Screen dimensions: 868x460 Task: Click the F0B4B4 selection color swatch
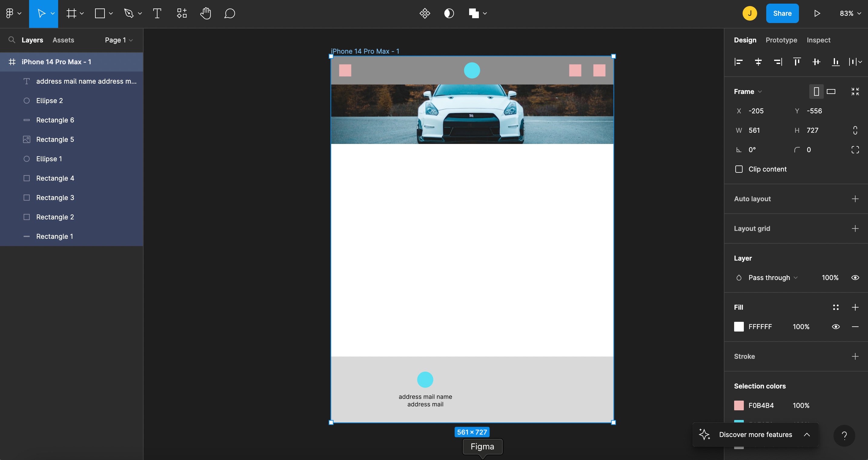point(739,405)
